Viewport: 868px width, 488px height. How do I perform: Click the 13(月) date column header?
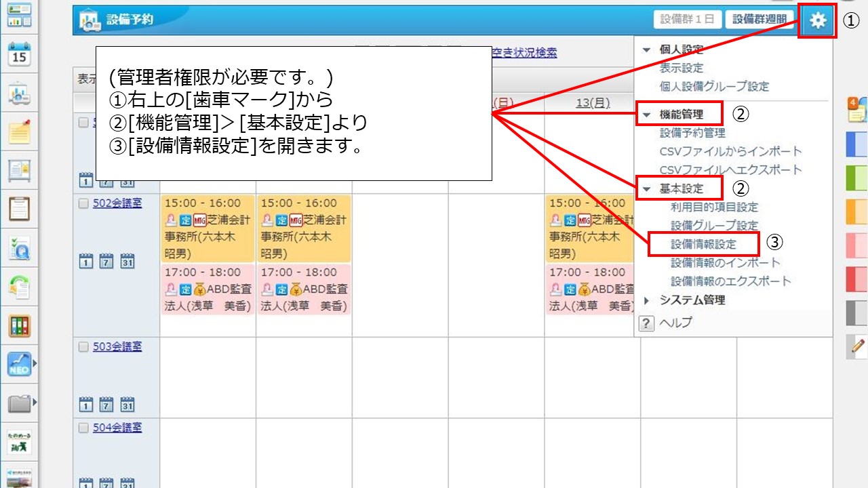pos(593,103)
